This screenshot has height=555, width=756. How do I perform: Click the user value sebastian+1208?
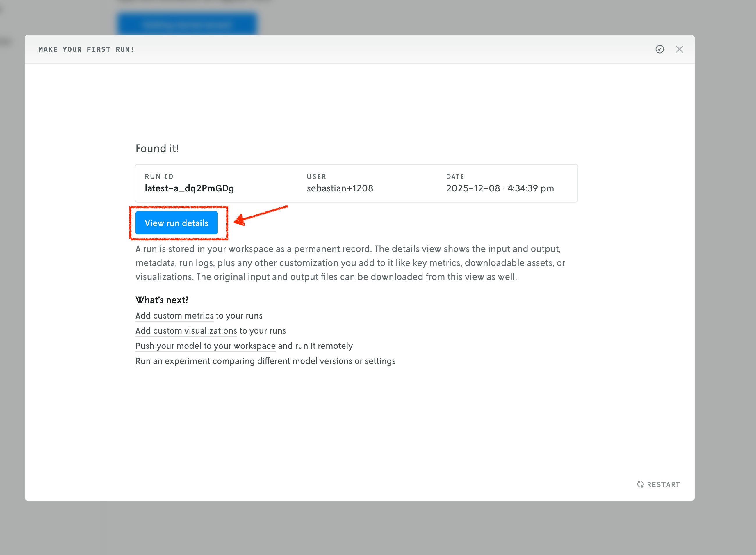coord(340,188)
